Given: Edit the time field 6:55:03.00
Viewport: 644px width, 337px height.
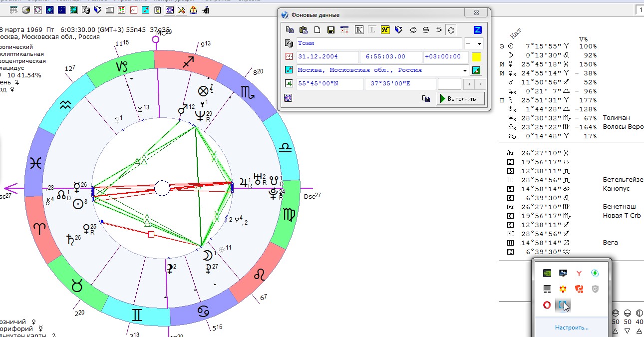Looking at the screenshot, I should pos(391,57).
